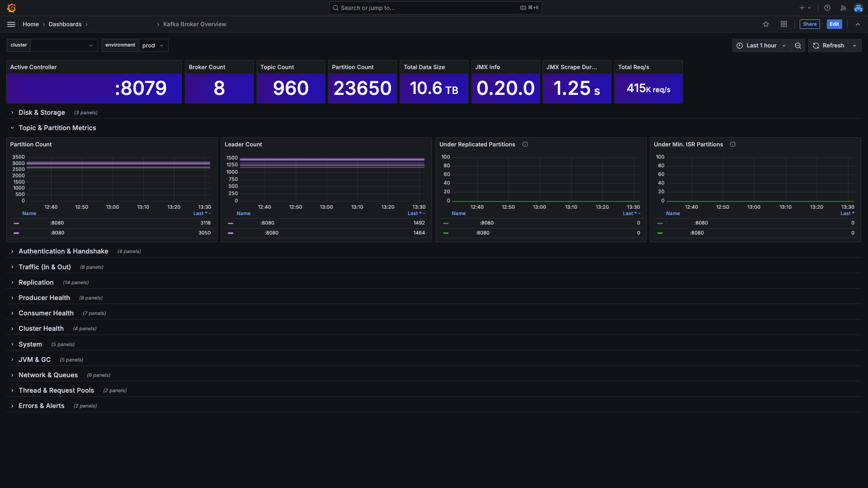The image size is (868, 488).
Task: Click the Grafana logo icon
Action: click(x=12, y=8)
